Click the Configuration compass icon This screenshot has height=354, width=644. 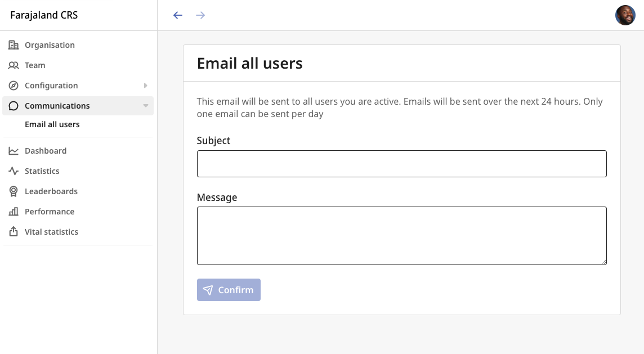pyautogui.click(x=14, y=86)
